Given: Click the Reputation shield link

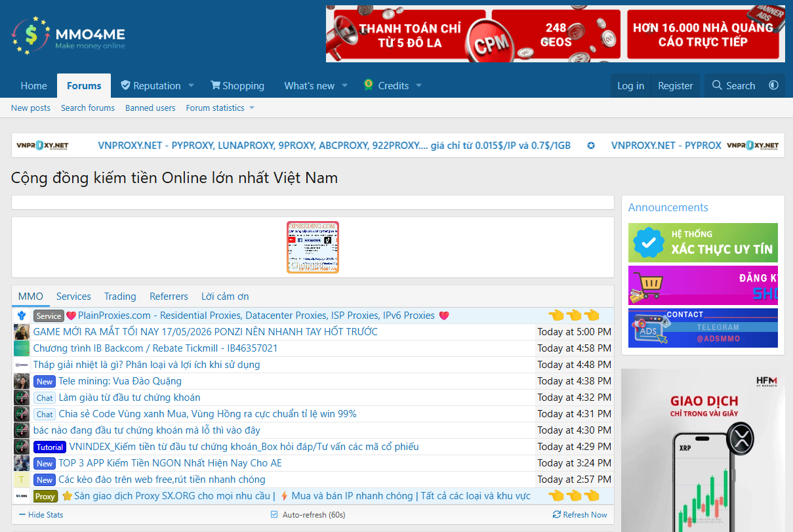Looking at the screenshot, I should tap(150, 85).
